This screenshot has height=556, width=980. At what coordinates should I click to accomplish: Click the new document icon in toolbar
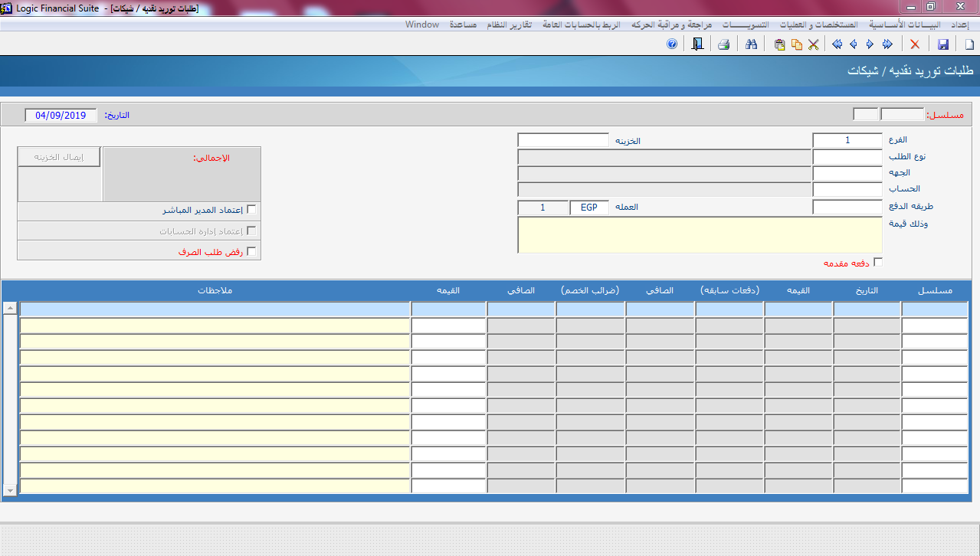(x=969, y=44)
